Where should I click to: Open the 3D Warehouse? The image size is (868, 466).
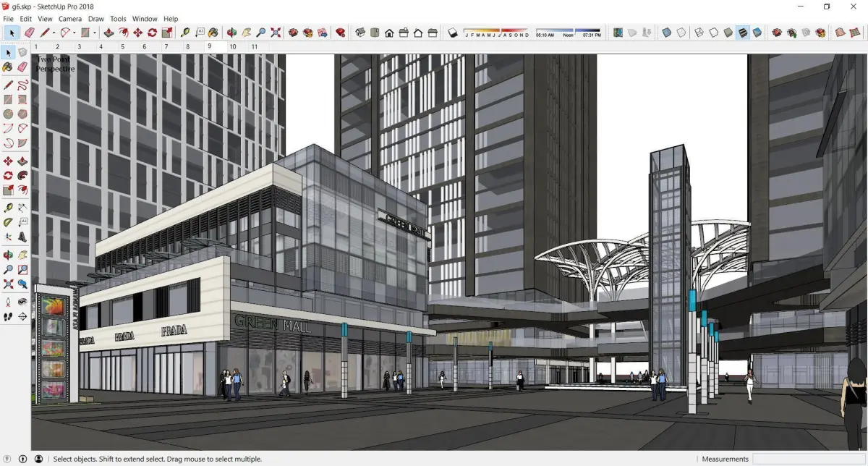(x=293, y=33)
